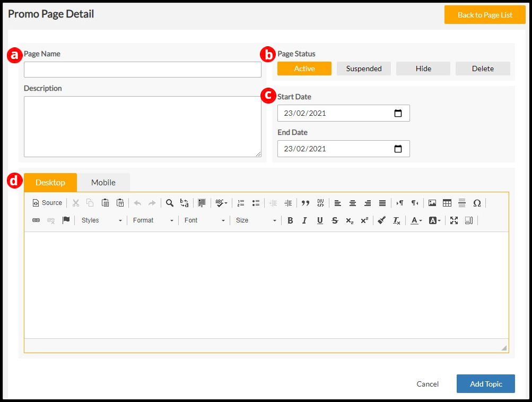Viewport: 532px width, 402px height.
Task: Open the Text Color picker
Action: [416, 220]
